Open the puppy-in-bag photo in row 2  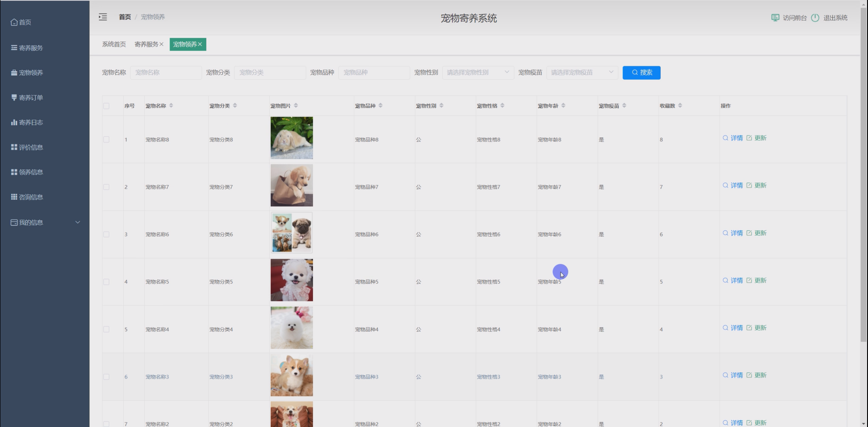292,185
